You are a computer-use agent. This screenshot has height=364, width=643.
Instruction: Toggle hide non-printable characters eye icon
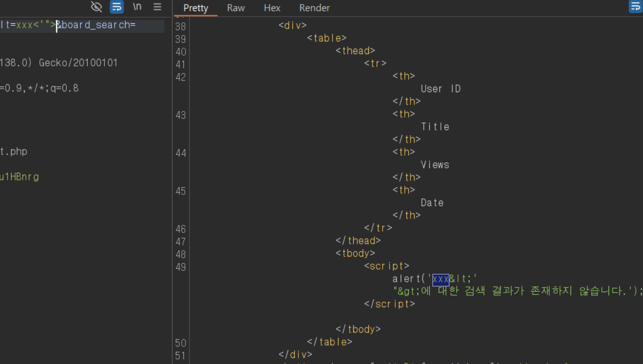point(96,7)
